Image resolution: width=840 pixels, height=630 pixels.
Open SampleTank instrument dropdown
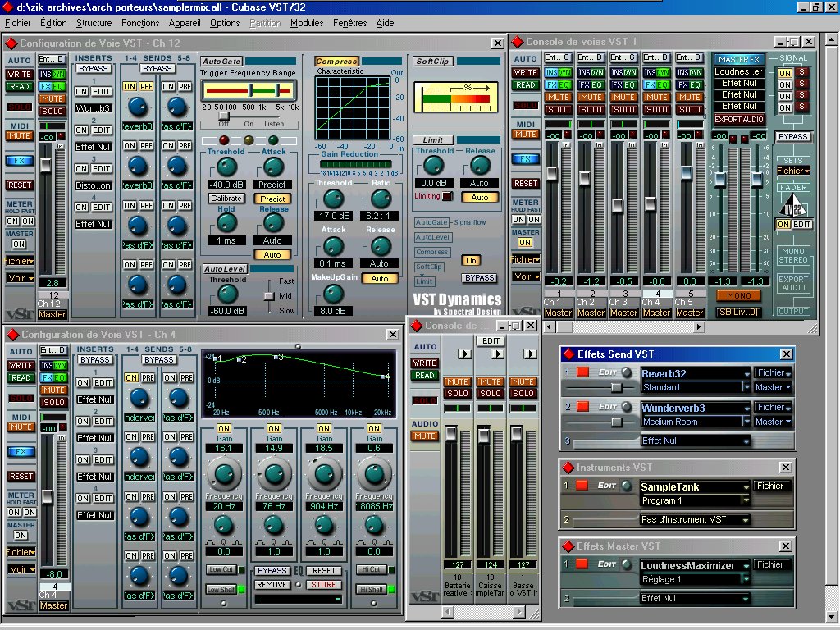tap(695, 486)
